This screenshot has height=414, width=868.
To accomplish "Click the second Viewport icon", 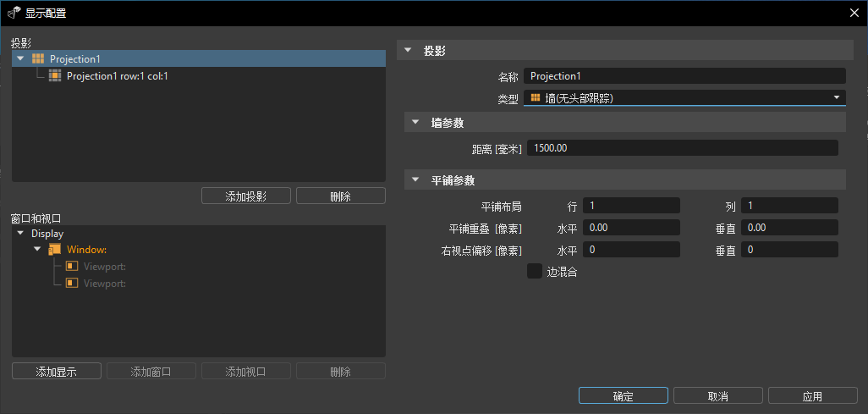I will point(72,284).
